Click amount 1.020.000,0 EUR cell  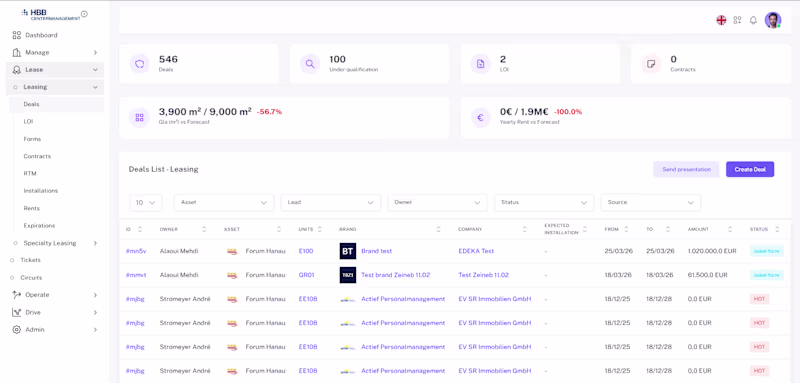pos(712,251)
